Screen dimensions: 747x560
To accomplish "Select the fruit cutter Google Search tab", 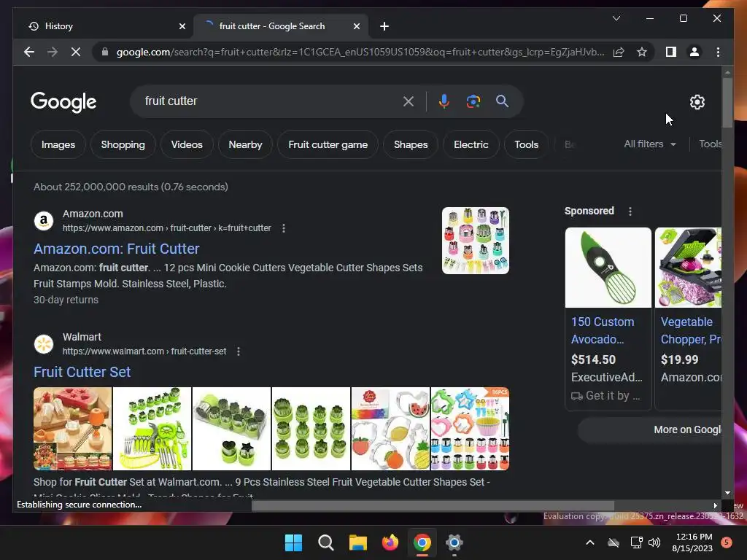I will 280,26.
